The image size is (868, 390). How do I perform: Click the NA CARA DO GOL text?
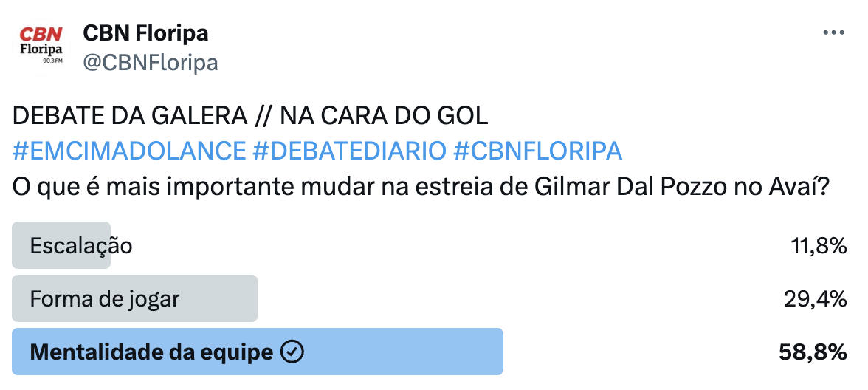pos(384,116)
